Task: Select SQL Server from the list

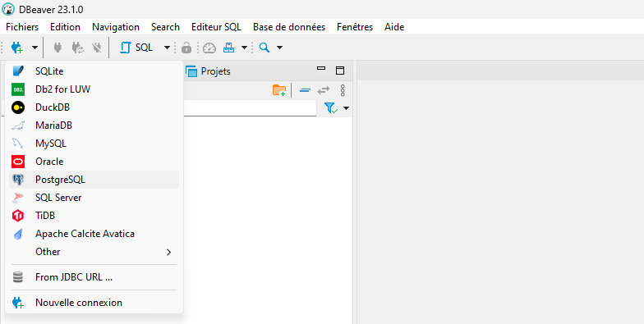Action: [94, 198]
